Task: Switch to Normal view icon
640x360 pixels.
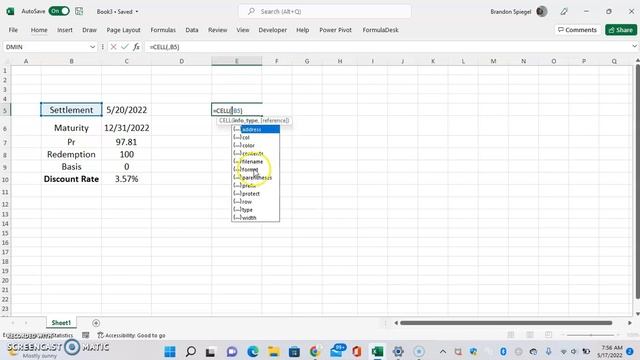Action: click(511, 335)
